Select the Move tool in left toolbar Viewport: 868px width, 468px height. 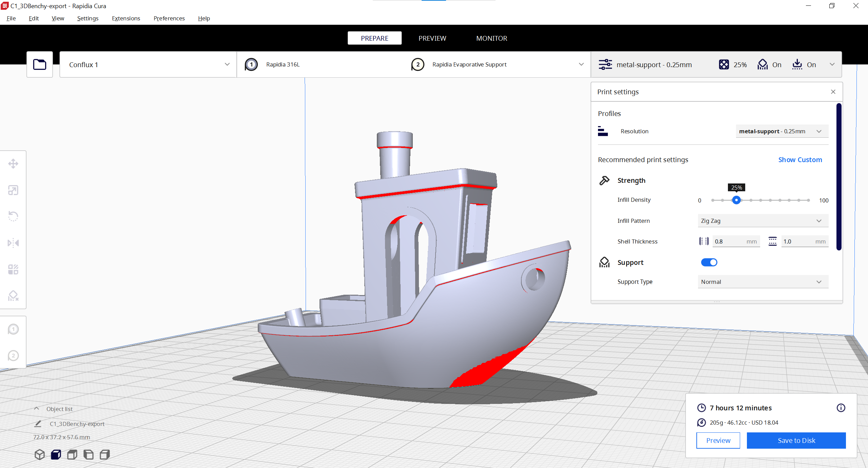pyautogui.click(x=13, y=164)
